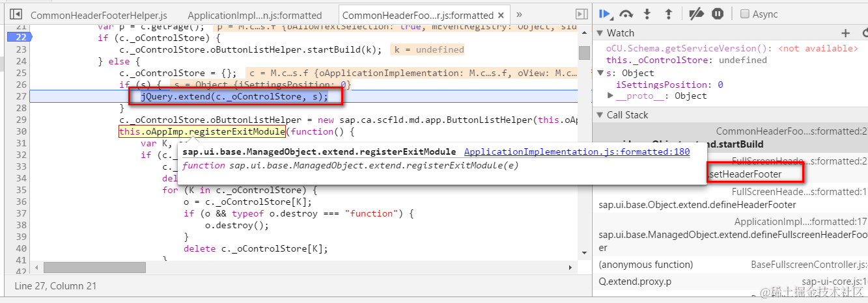This screenshot has height=303, width=868.
Task: Select the CommonHeaderFoo…r.js:formatted tab
Action: click(417, 15)
